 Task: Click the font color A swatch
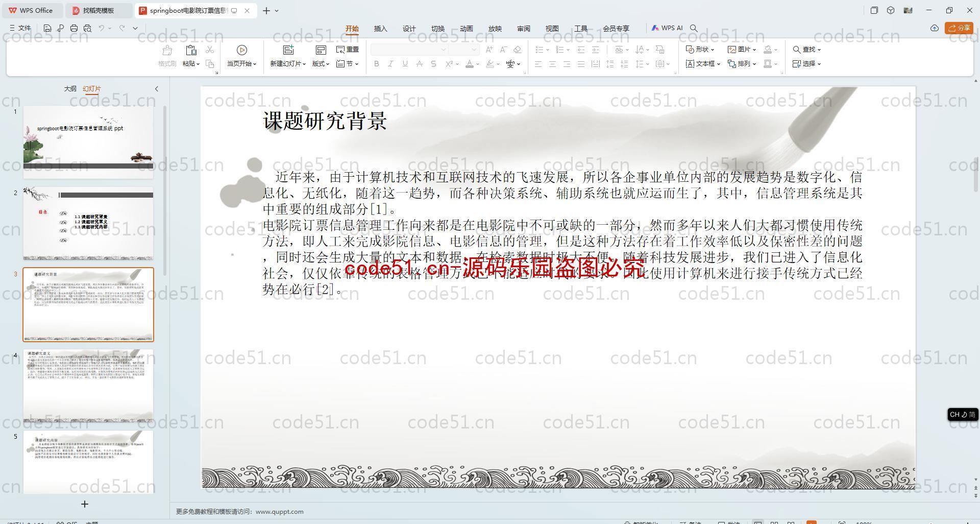(470, 64)
